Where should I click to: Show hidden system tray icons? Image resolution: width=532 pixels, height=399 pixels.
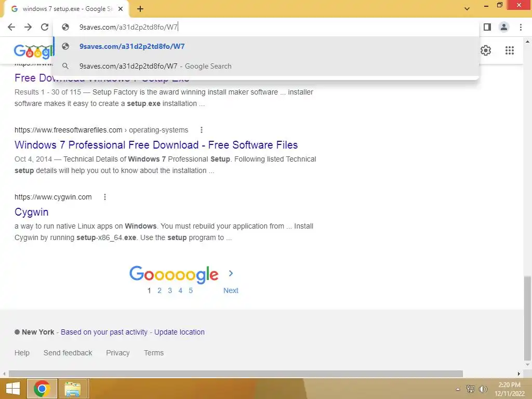458,389
